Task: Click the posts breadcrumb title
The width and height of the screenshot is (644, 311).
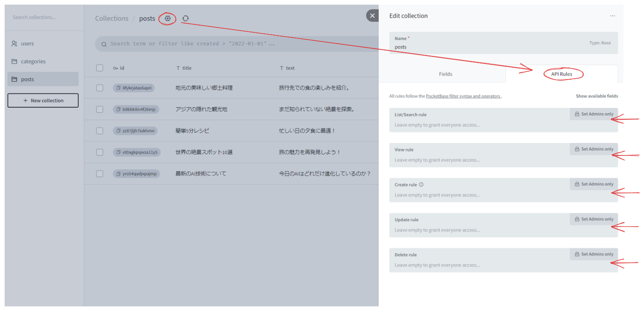Action: (x=147, y=19)
